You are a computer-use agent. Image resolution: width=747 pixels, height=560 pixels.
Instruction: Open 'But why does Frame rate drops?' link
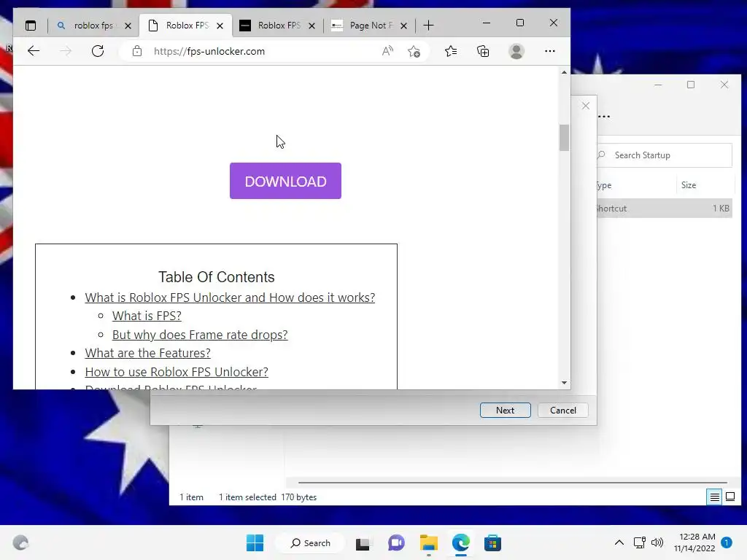coord(200,335)
